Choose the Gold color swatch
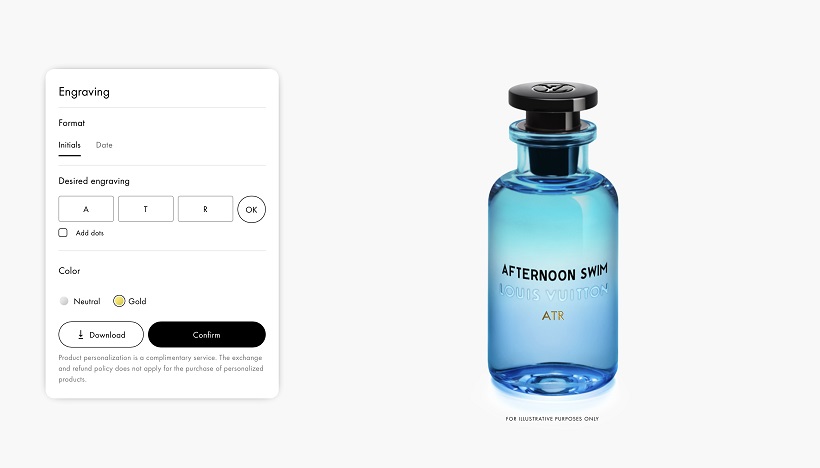The width and height of the screenshot is (820, 468). coord(119,301)
